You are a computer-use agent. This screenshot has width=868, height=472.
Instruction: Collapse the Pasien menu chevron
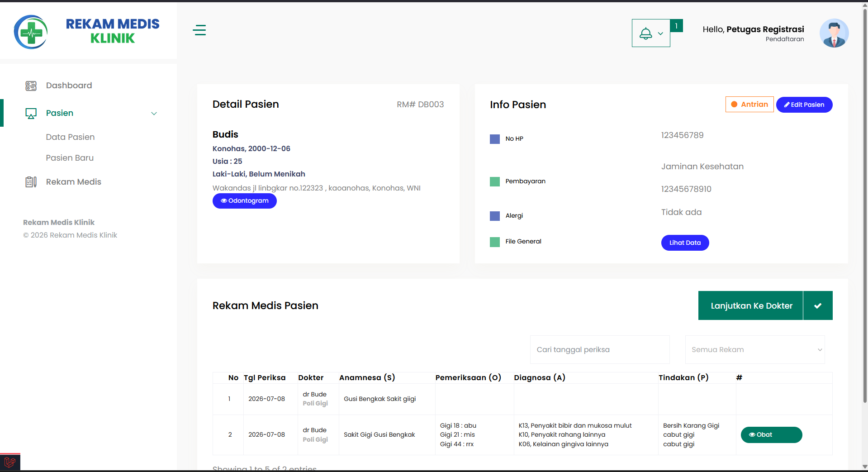(x=154, y=114)
